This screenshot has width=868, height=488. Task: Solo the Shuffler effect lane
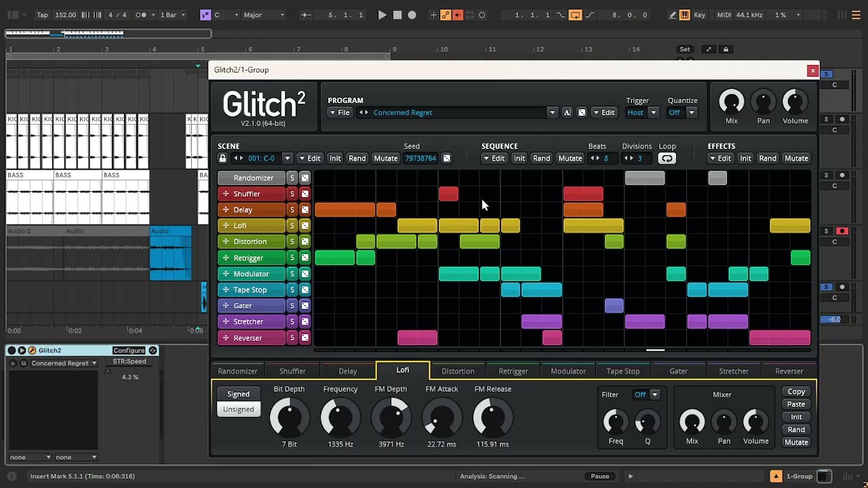(292, 194)
